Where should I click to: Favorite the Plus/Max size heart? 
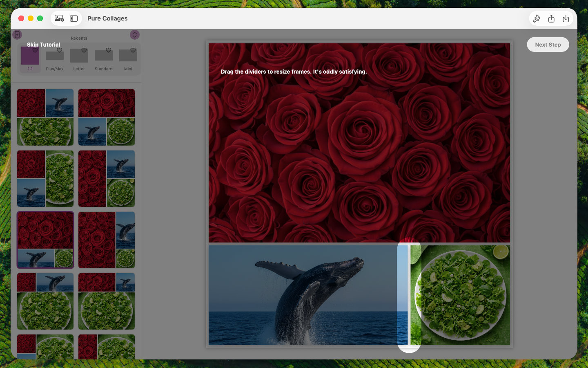[x=60, y=50]
